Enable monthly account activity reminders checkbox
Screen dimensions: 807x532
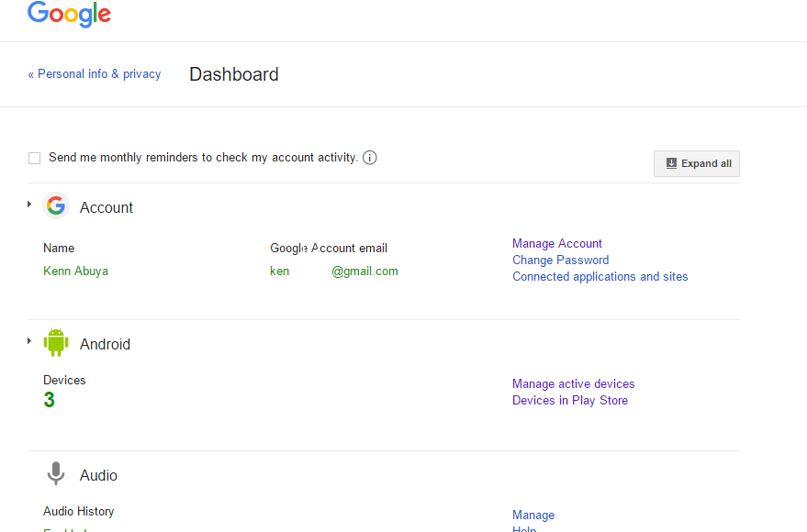click(x=35, y=158)
